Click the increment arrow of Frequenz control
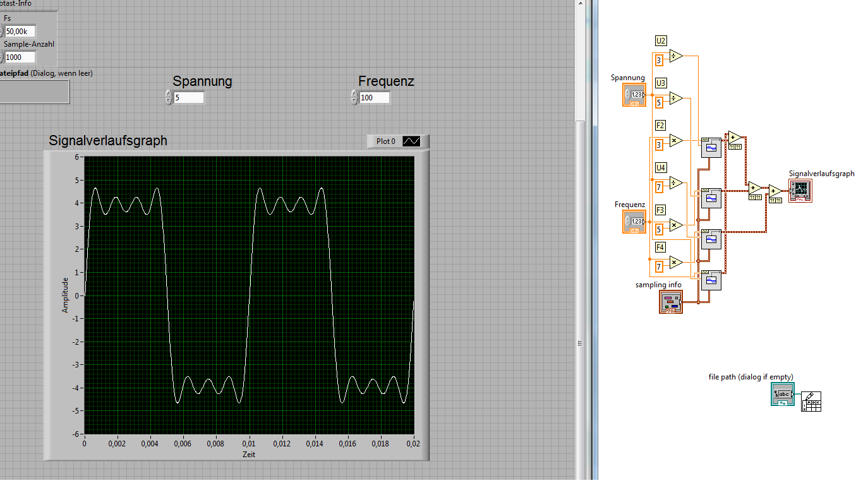The image size is (868, 483). coord(354,94)
